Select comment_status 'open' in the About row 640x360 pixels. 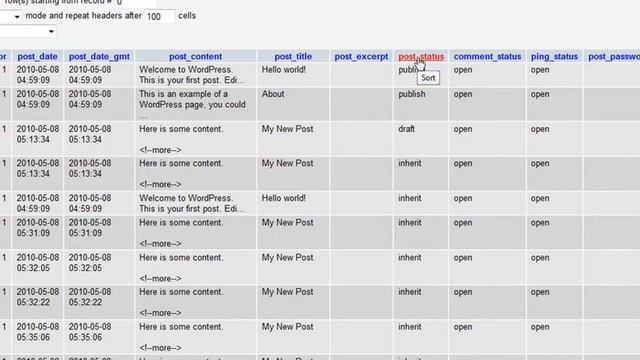(x=463, y=94)
